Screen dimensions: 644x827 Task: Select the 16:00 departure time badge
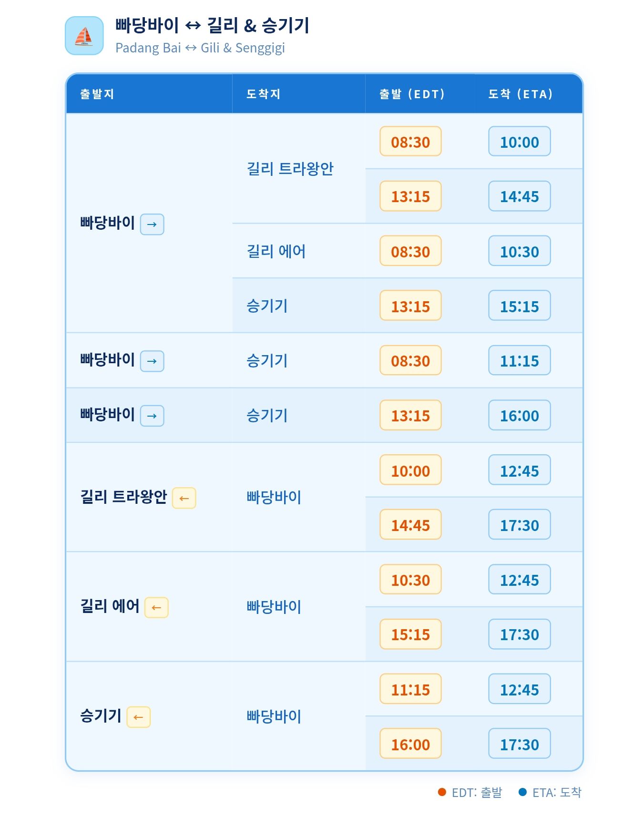tap(410, 744)
